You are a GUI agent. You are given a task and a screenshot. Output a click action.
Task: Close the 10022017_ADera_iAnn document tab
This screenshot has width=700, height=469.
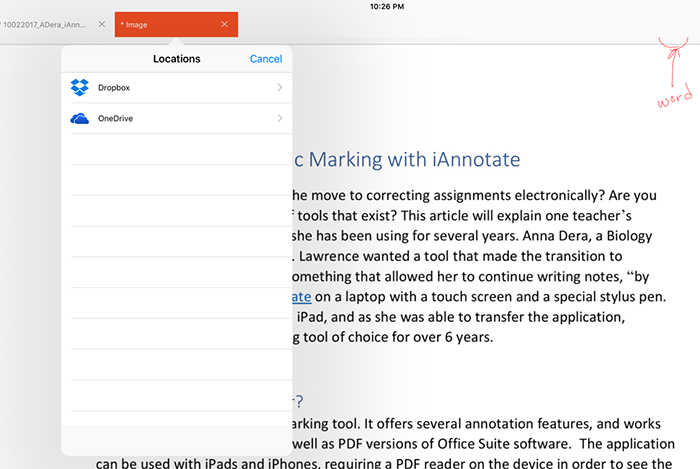(x=102, y=24)
